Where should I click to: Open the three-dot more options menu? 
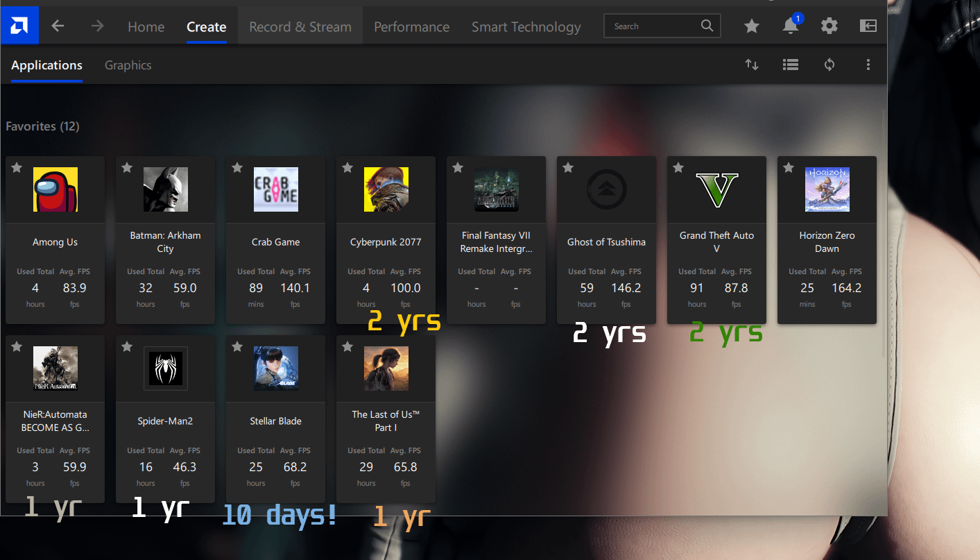(x=868, y=65)
